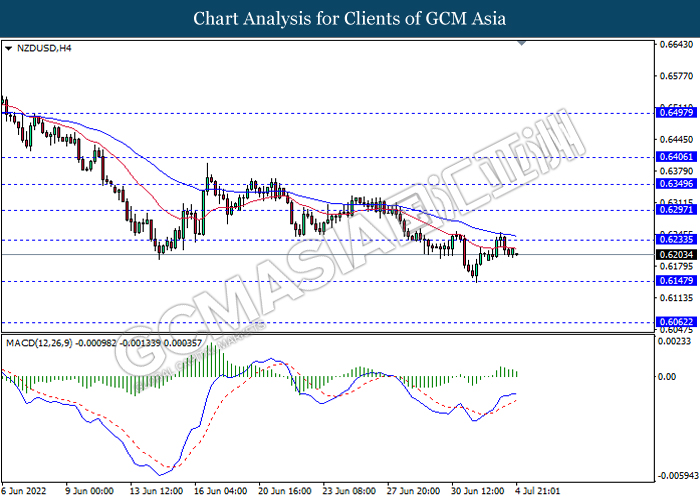Select the 0.63496 price level label
Image resolution: width=700 pixels, height=500 pixels.
(x=676, y=183)
